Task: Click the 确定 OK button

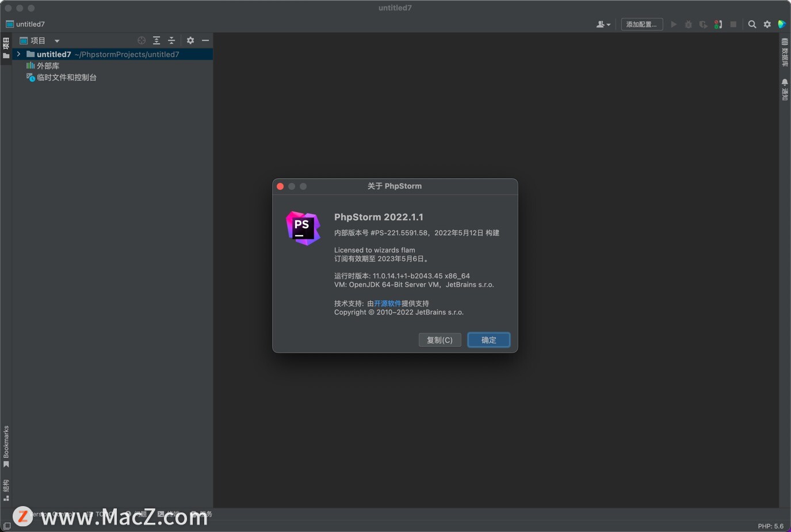Action: click(x=488, y=340)
